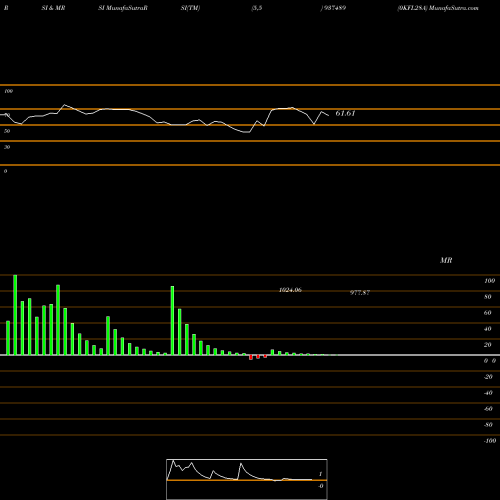Click the 30 label on RSI axis
The width and height of the screenshot is (500, 500).
(7, 147)
